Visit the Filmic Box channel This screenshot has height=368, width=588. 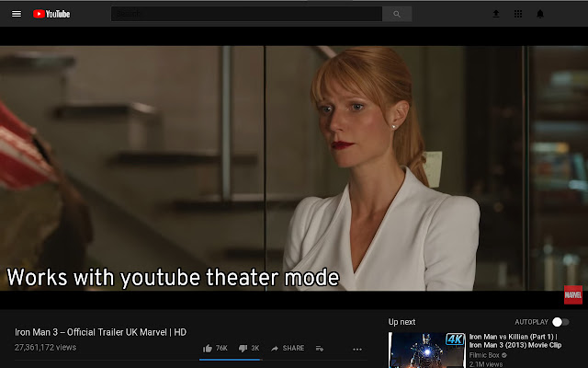(x=486, y=355)
